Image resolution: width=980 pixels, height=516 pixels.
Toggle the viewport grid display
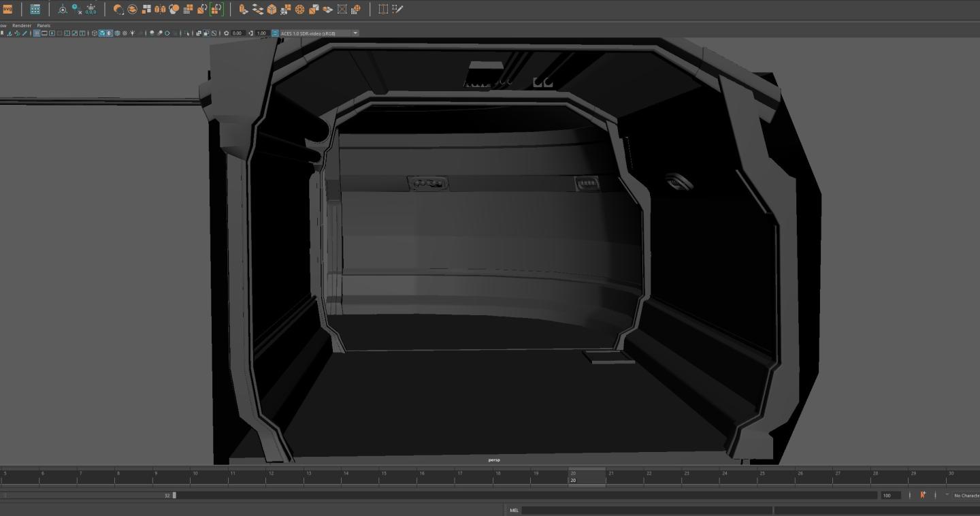coord(37,33)
